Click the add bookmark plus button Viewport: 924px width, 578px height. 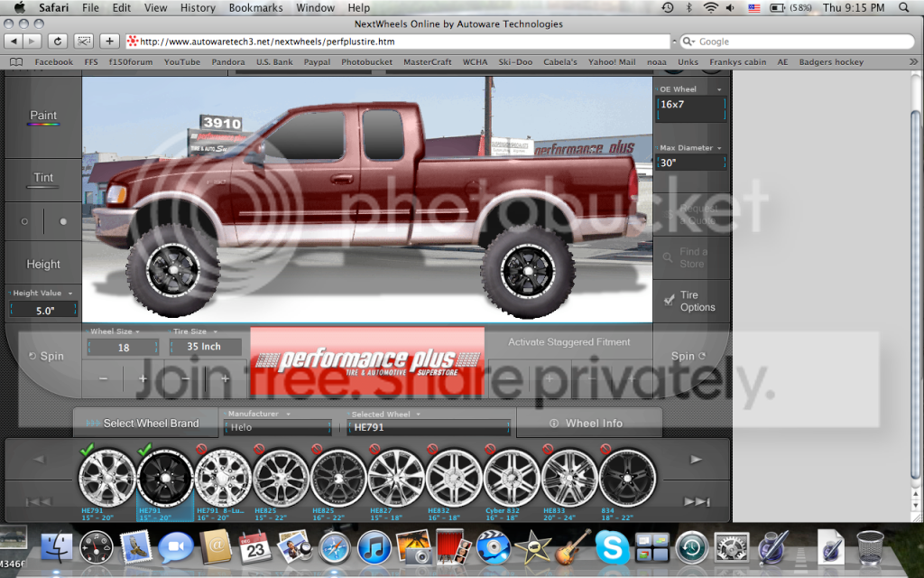click(x=109, y=42)
